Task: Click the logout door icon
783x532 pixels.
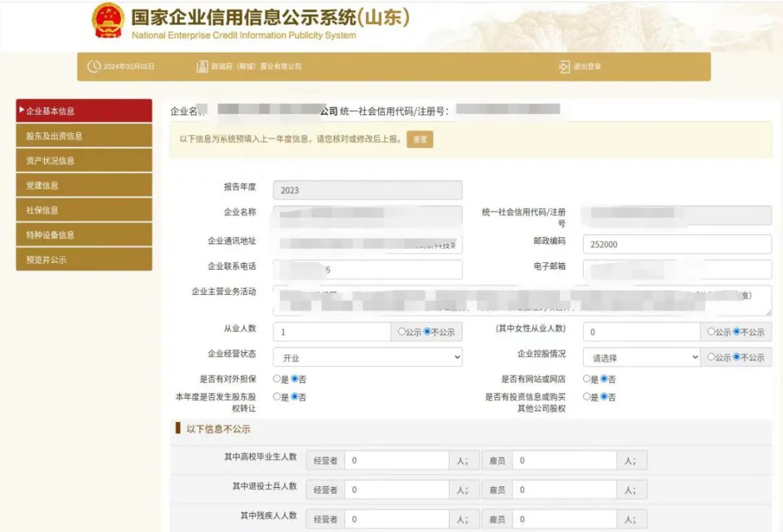Action: tap(564, 67)
